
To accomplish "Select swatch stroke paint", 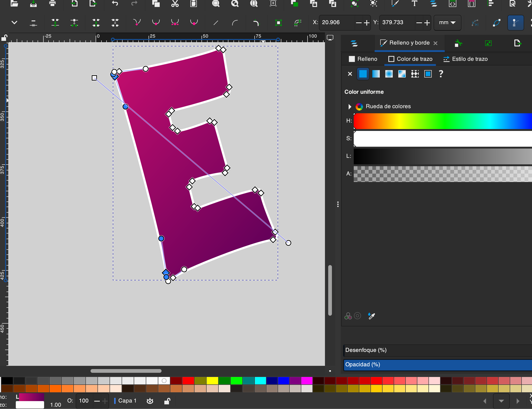I will pyautogui.click(x=428, y=74).
